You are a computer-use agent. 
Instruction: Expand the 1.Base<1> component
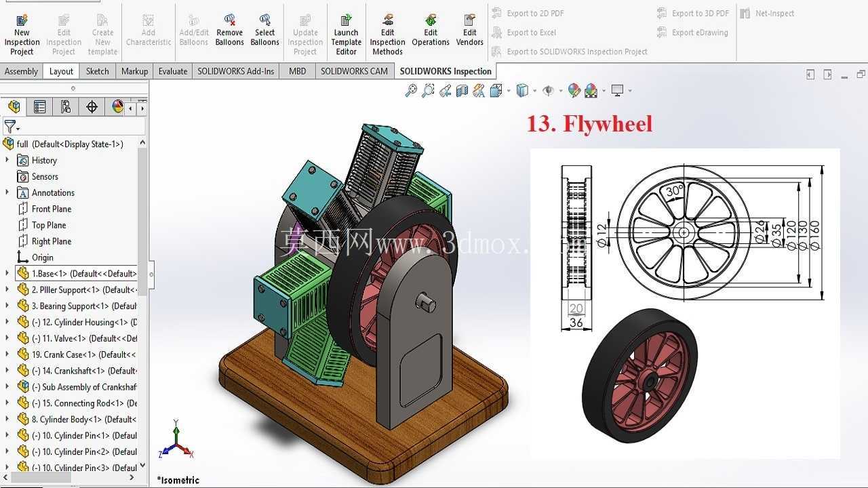[x=7, y=274]
